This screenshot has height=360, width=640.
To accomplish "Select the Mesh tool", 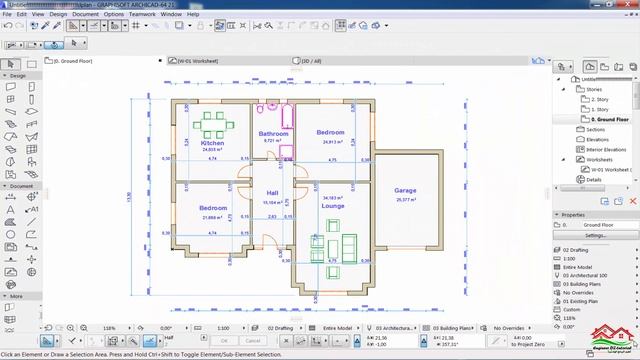I will tap(31, 174).
